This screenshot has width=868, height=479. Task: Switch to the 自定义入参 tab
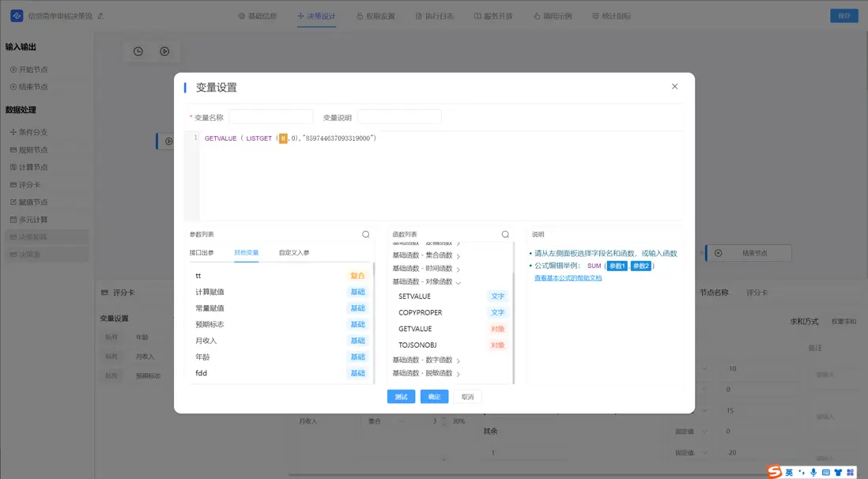[294, 252]
